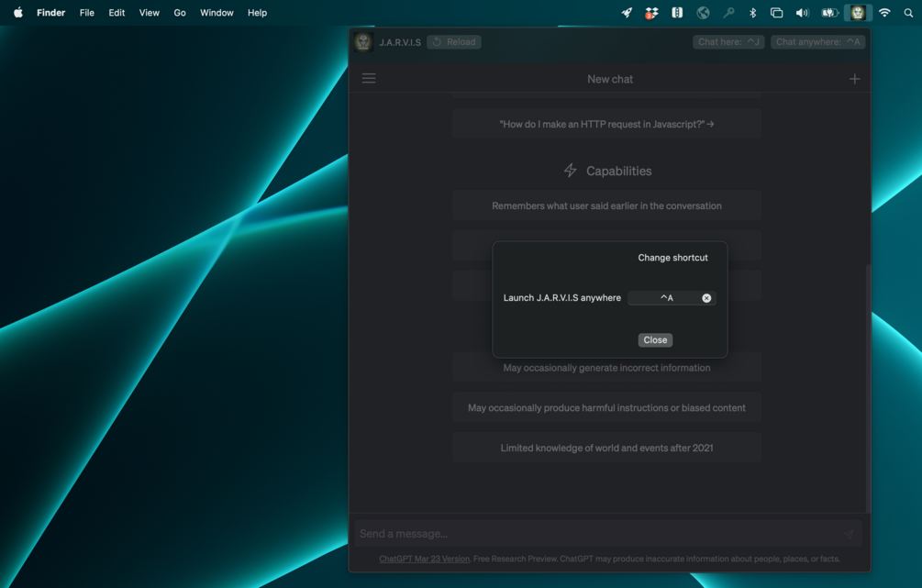The height and width of the screenshot is (588, 922).
Task: Close the Change shortcut dialog
Action: tap(655, 339)
